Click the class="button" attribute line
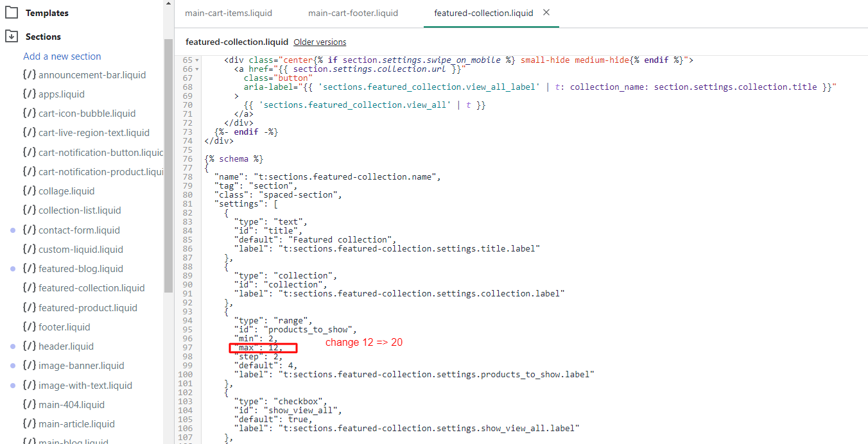The width and height of the screenshot is (868, 444). coord(277,78)
